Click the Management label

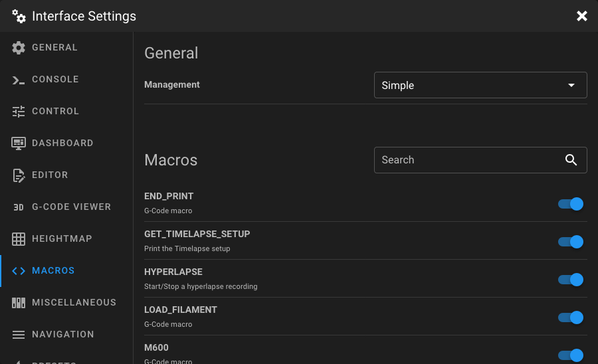coord(171,84)
